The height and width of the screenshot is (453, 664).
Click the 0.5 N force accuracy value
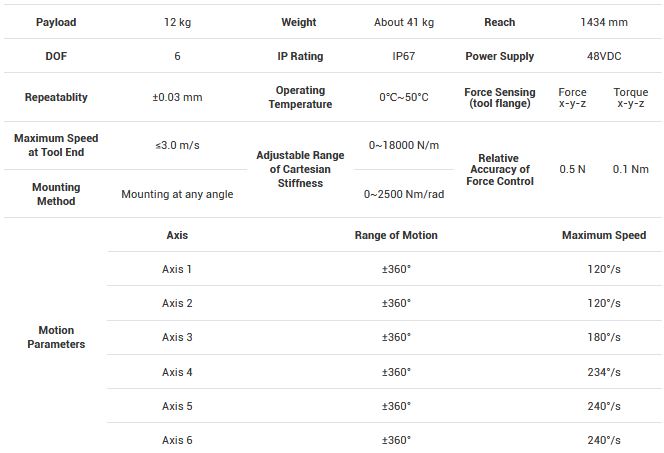click(x=573, y=170)
